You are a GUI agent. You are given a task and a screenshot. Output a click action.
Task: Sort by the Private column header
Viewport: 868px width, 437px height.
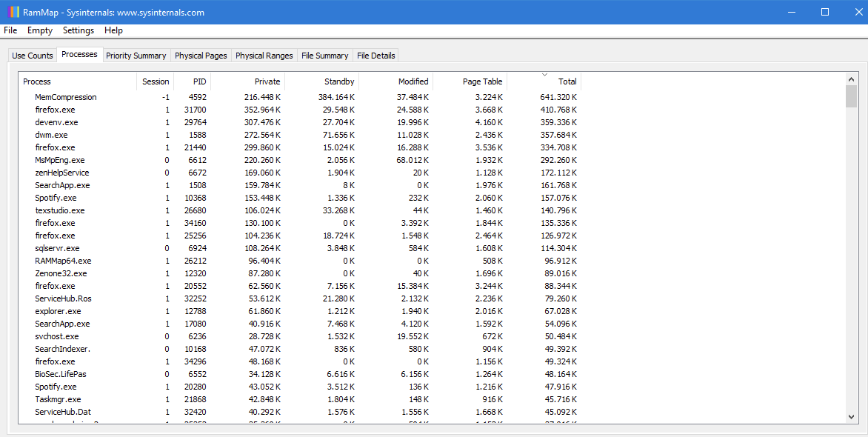click(x=247, y=81)
